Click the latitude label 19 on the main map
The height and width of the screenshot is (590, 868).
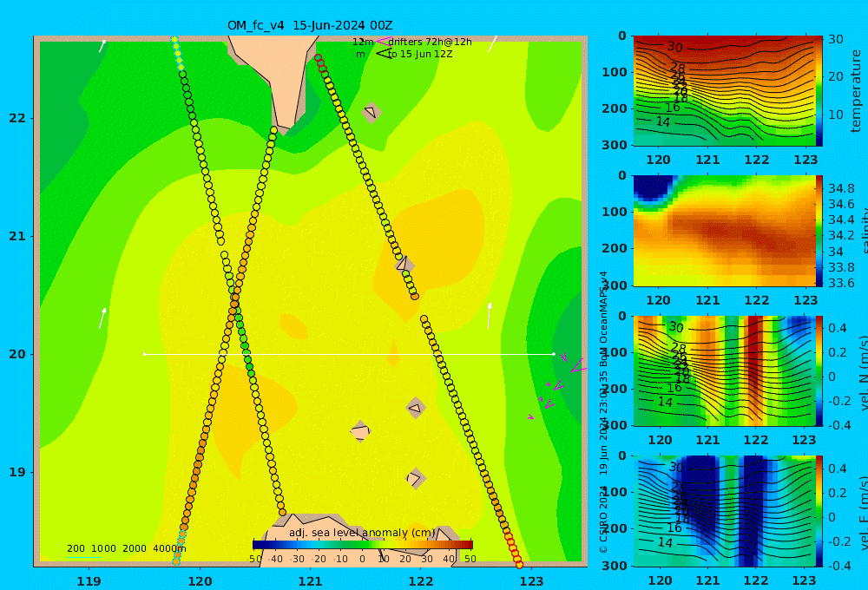[17, 472]
